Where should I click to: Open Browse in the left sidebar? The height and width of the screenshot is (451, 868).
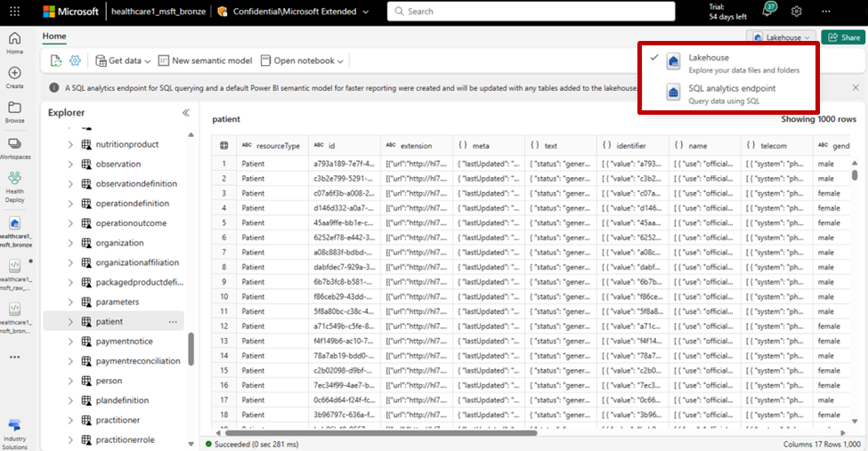click(15, 112)
